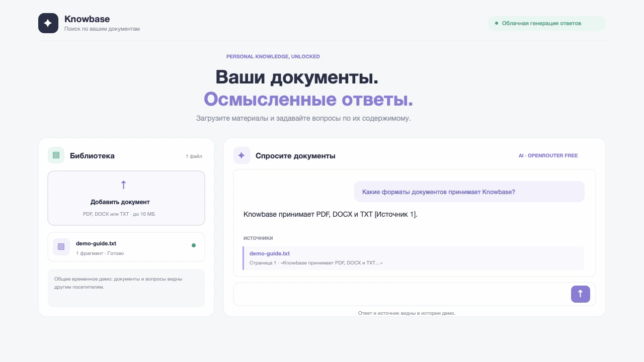Click the '1 файл' counter label
This screenshot has height=362, width=644.
(x=194, y=156)
